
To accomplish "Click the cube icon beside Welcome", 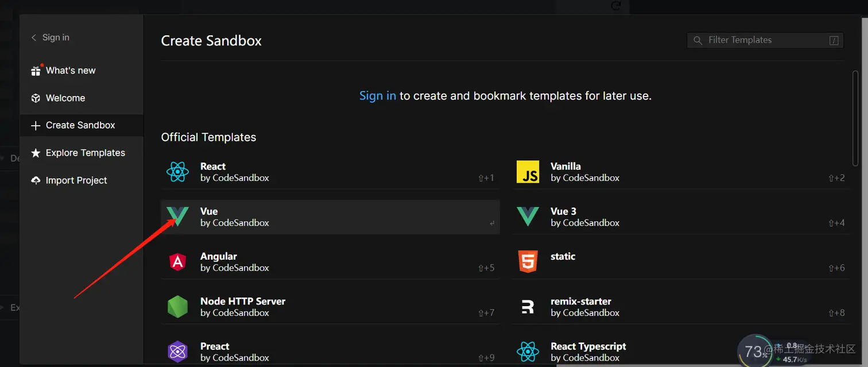I will pyautogui.click(x=36, y=98).
